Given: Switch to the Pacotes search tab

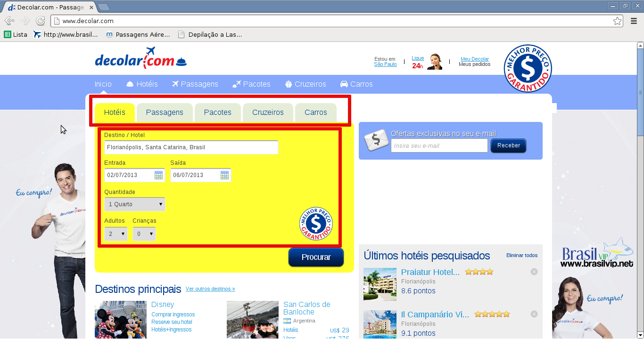Looking at the screenshot, I should (218, 113).
